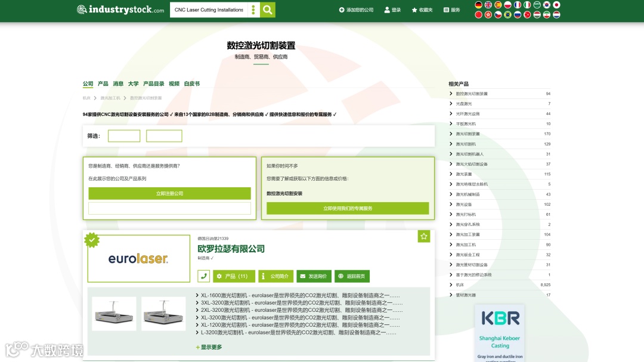Open the second filter dropdown box
Image resolution: width=644 pixels, height=362 pixels.
coord(165,136)
